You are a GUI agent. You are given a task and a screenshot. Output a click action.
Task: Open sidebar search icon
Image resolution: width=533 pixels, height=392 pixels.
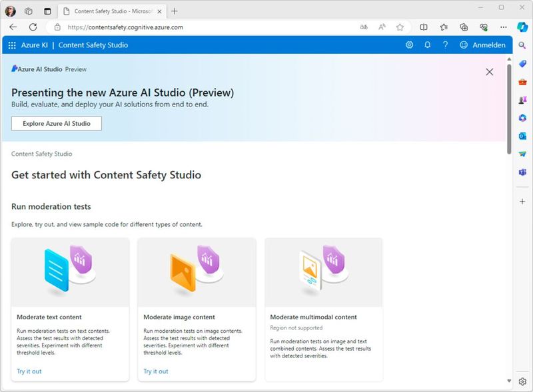522,45
